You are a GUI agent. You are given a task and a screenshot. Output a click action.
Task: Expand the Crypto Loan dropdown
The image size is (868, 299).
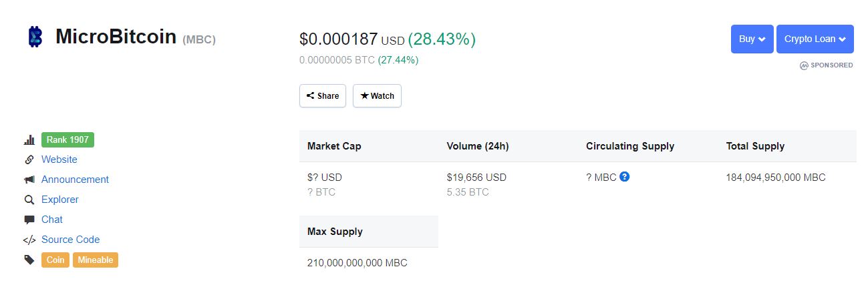(x=815, y=39)
